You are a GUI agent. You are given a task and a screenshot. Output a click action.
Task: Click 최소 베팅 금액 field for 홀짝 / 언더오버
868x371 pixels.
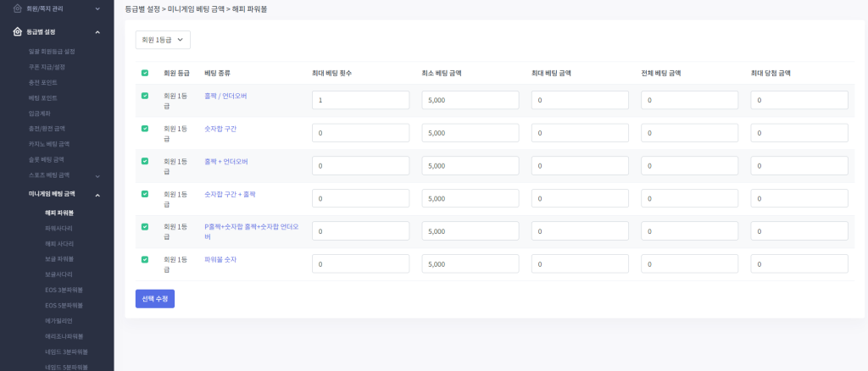coord(470,100)
